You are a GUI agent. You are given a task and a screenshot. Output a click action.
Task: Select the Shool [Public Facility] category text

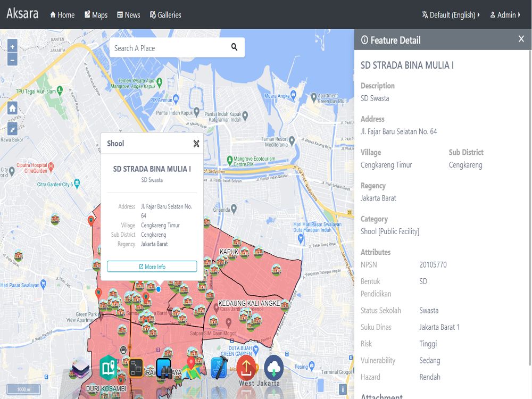(x=390, y=231)
